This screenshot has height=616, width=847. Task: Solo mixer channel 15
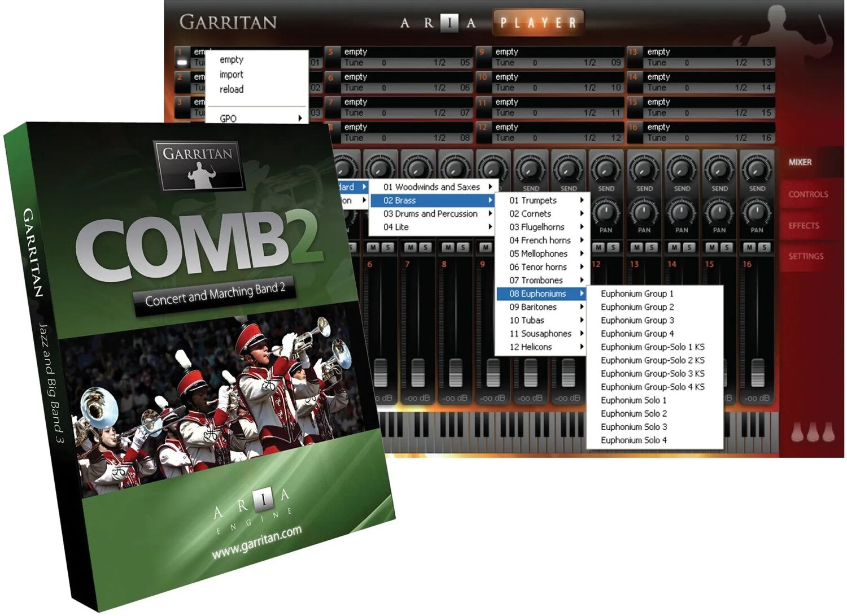[727, 247]
